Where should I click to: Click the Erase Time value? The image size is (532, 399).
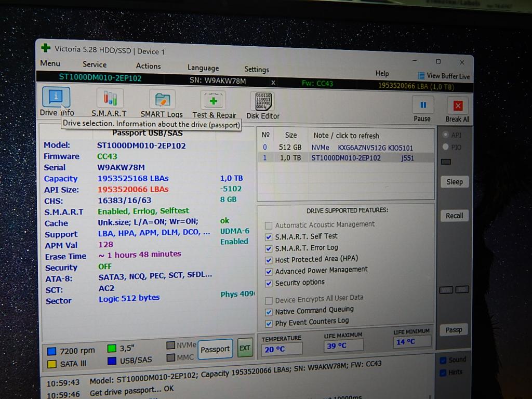pyautogui.click(x=140, y=255)
